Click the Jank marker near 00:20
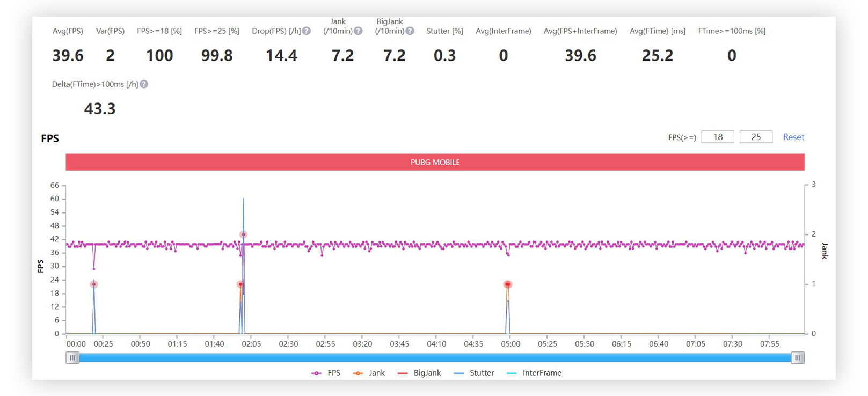Image resolution: width=868 pixels, height=396 pixels. [94, 284]
